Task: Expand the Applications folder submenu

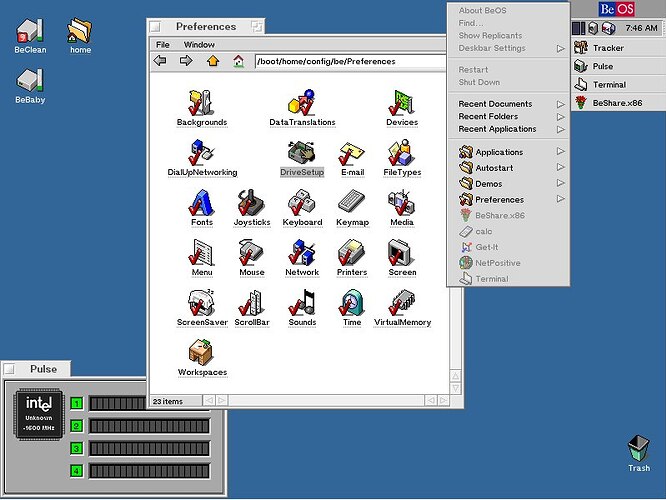Action: click(508, 152)
